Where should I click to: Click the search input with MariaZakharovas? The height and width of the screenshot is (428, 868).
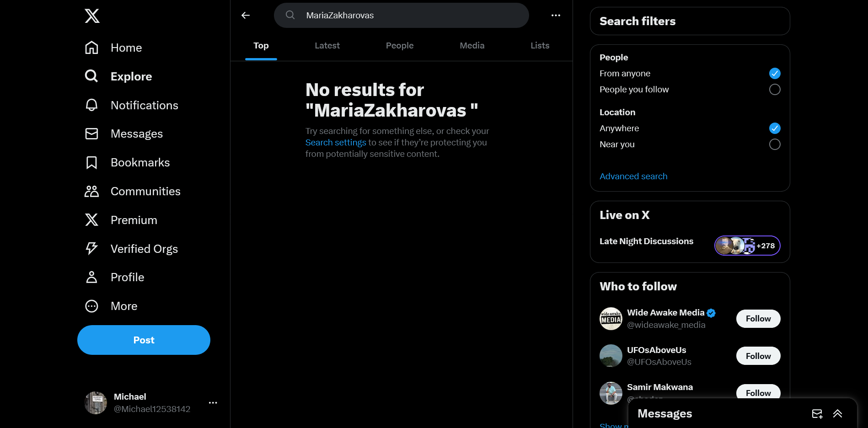tap(402, 15)
